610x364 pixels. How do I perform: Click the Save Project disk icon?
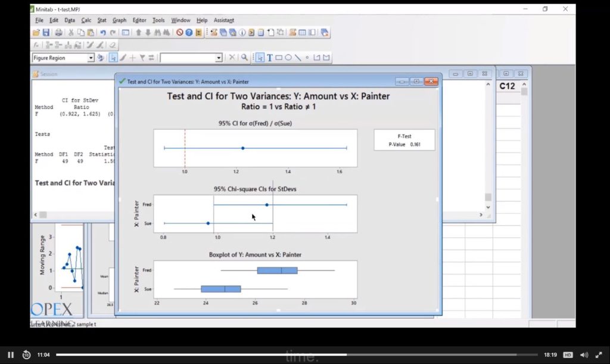tap(46, 33)
